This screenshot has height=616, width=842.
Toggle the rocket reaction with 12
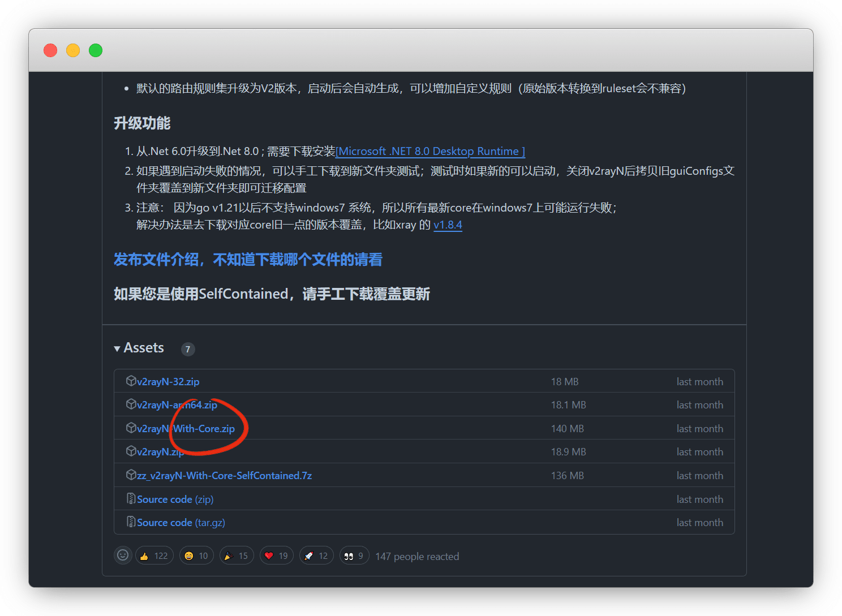click(317, 555)
